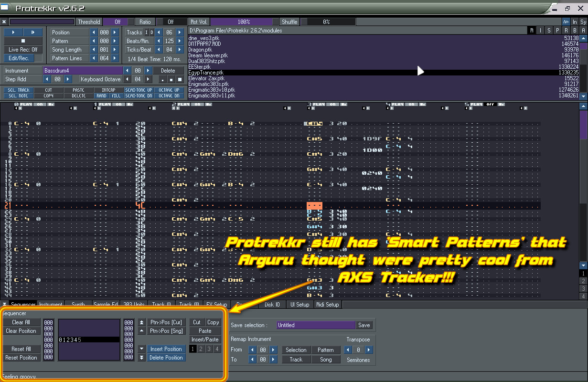
Task: Collapse the bottom panel with arrow icon
Action: click(x=4, y=304)
